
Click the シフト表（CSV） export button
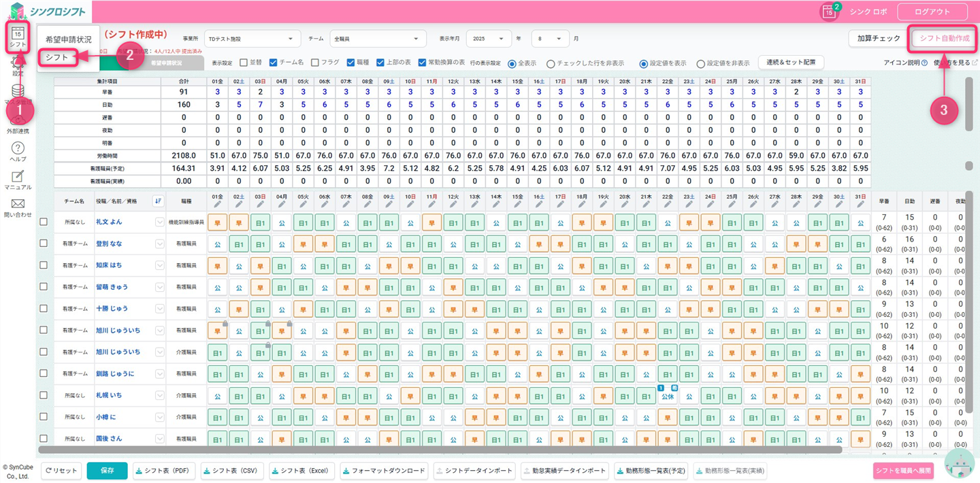[232, 470]
